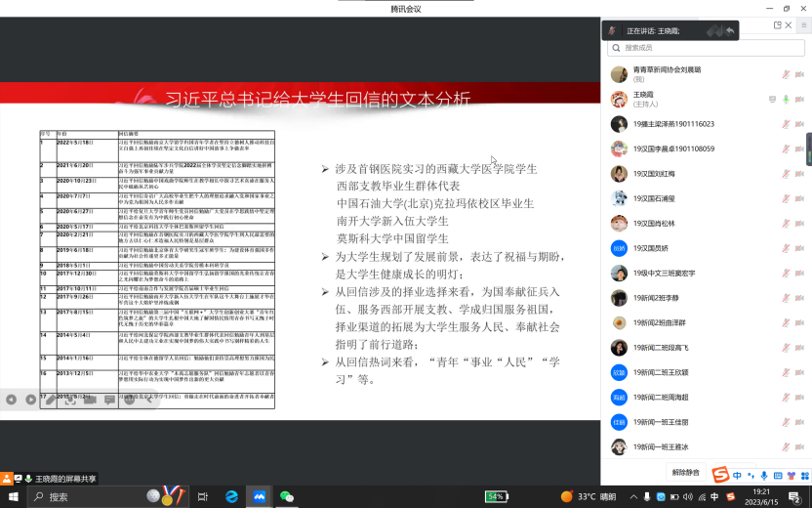The image size is (812, 508).
Task: Click the pen annotation tool in slideshow bar
Action: click(x=51, y=400)
